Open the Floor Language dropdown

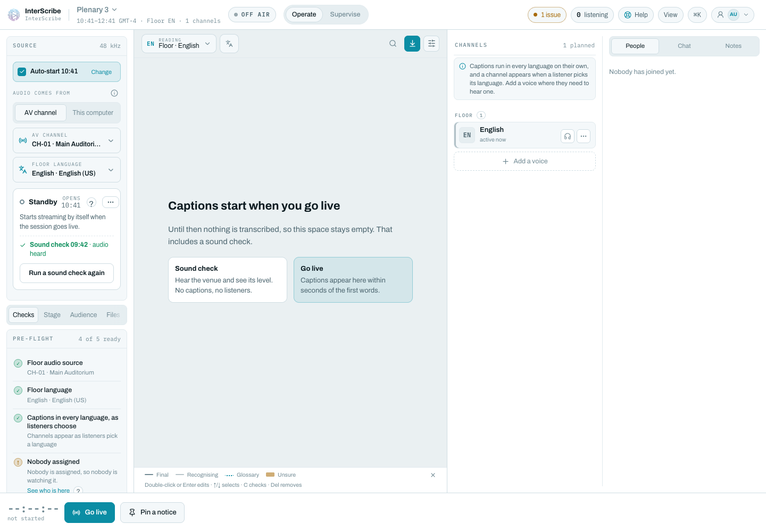66,170
